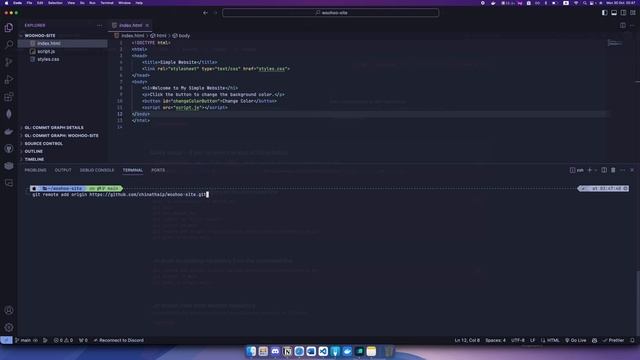The width and height of the screenshot is (640, 360).
Task: Open the Run and Debug view
Action: 9,80
